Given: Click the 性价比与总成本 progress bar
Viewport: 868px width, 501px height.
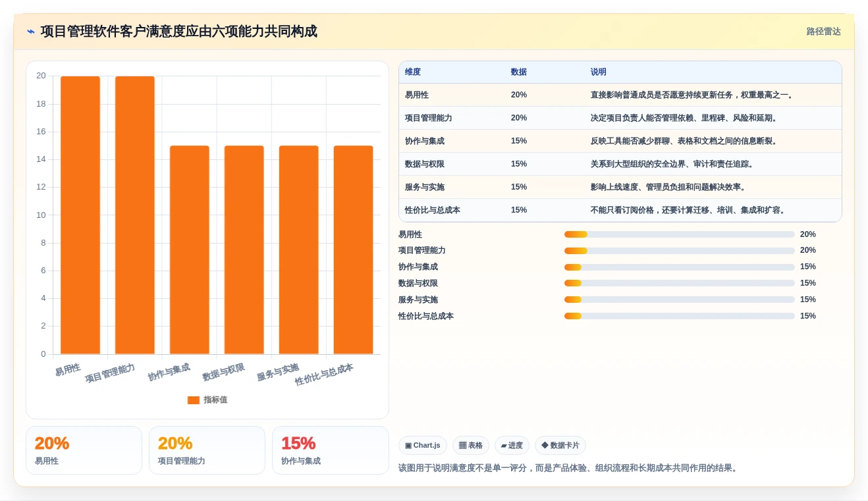Looking at the screenshot, I should [x=680, y=317].
